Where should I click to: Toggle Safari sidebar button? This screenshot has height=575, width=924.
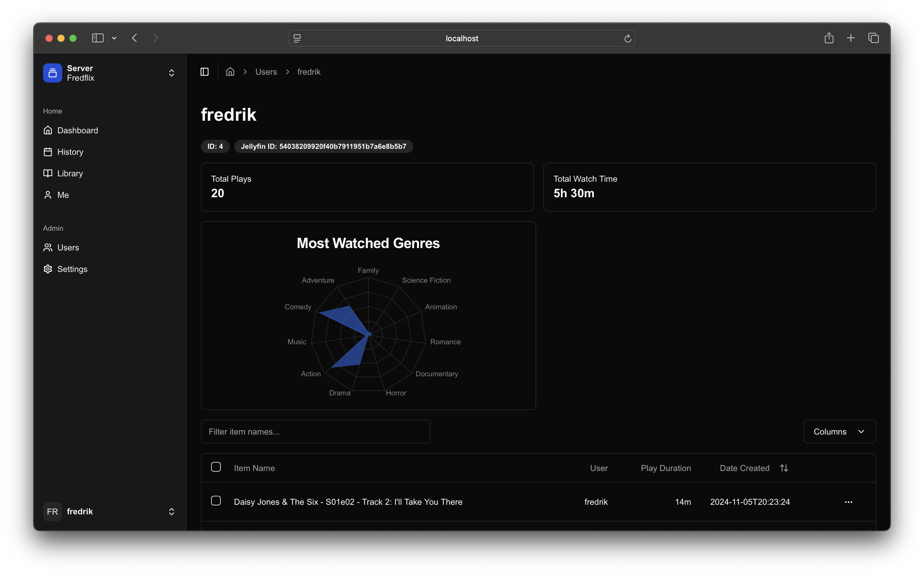(x=98, y=38)
